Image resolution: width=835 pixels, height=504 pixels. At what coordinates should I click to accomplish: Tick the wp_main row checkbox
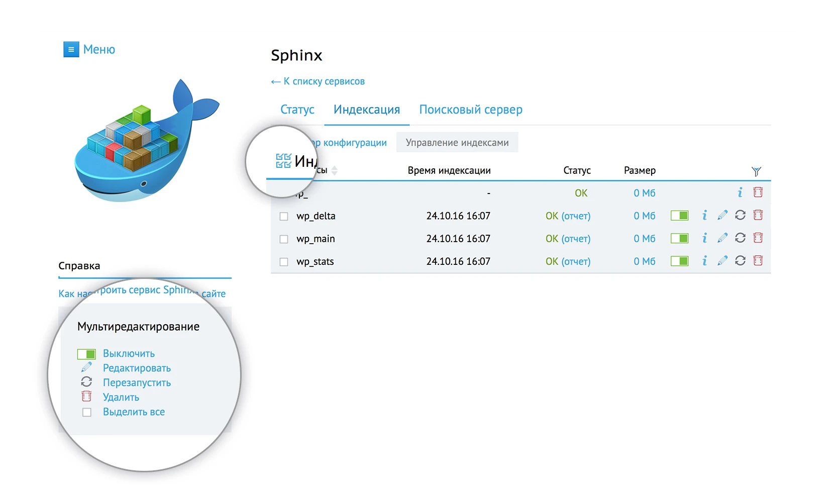pyautogui.click(x=284, y=239)
